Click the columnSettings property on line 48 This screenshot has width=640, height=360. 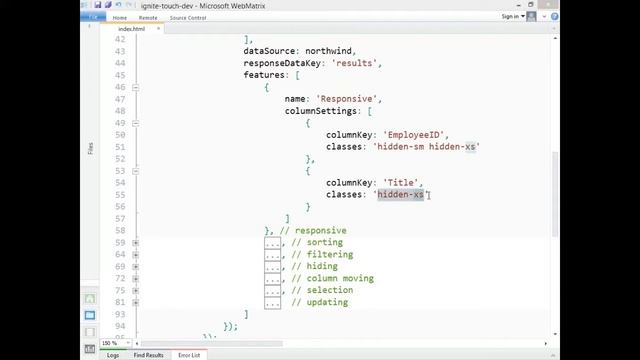(x=320, y=111)
